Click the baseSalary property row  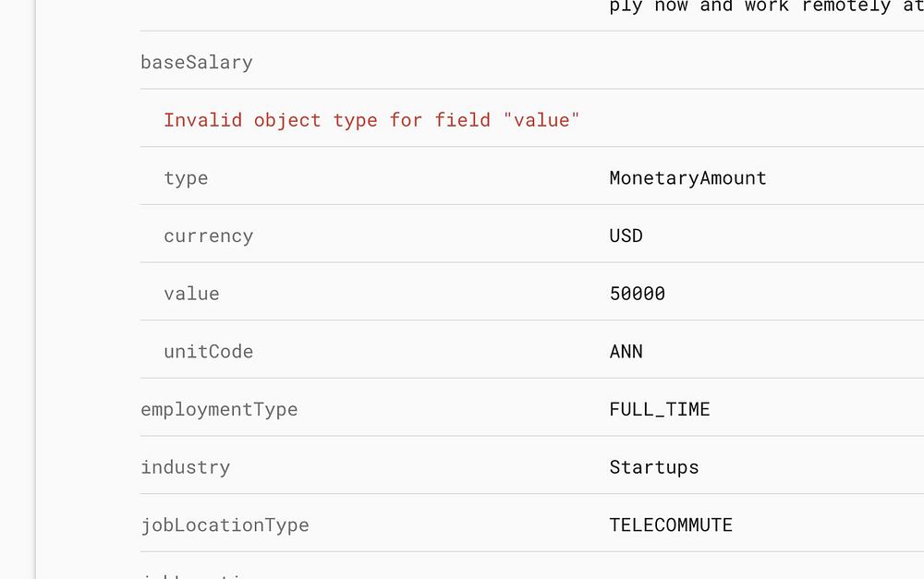coord(197,62)
